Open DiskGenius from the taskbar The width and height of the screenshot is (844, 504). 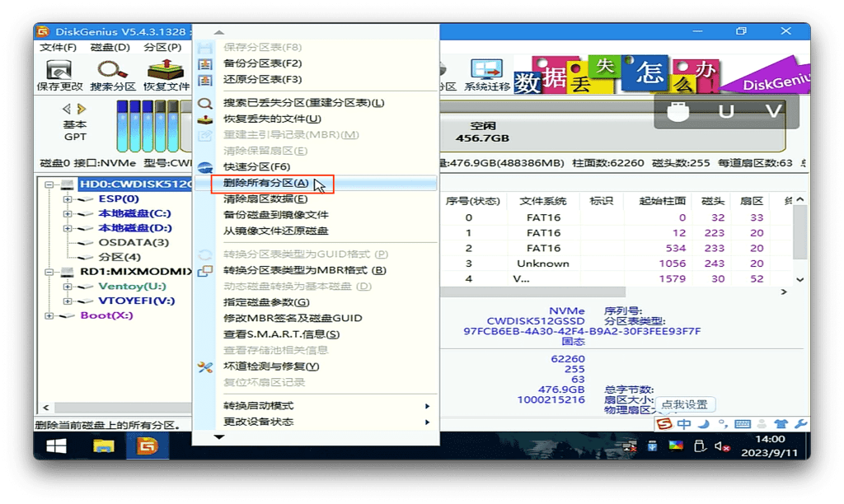tap(148, 446)
